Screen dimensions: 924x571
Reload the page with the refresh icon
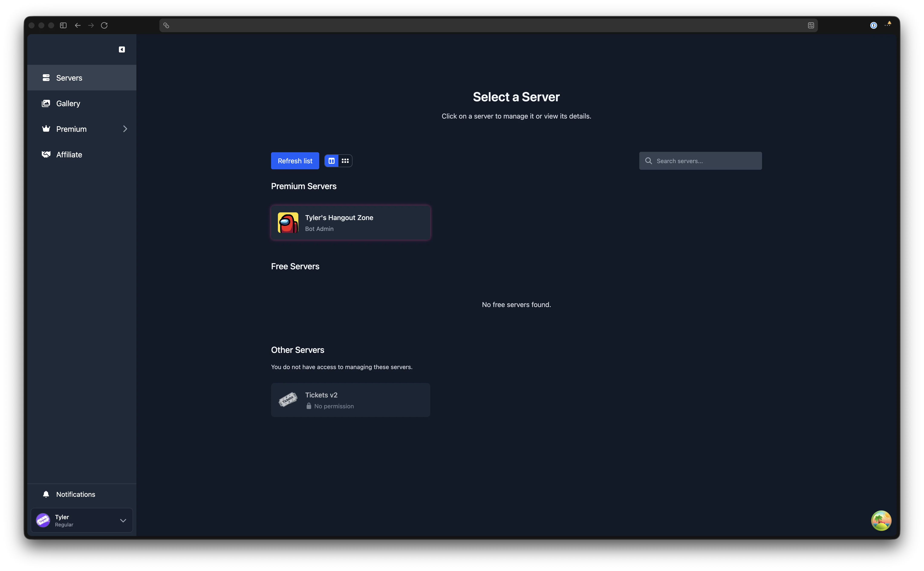click(104, 25)
